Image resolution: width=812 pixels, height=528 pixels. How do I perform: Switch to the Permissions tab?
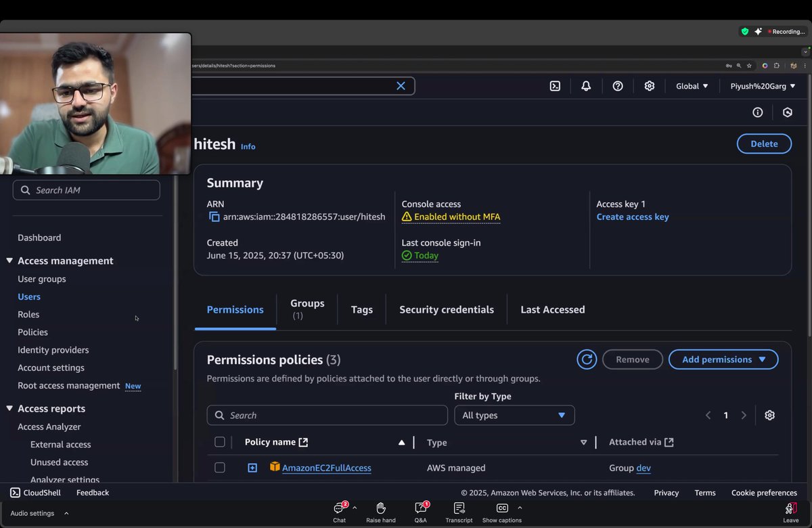click(x=235, y=309)
